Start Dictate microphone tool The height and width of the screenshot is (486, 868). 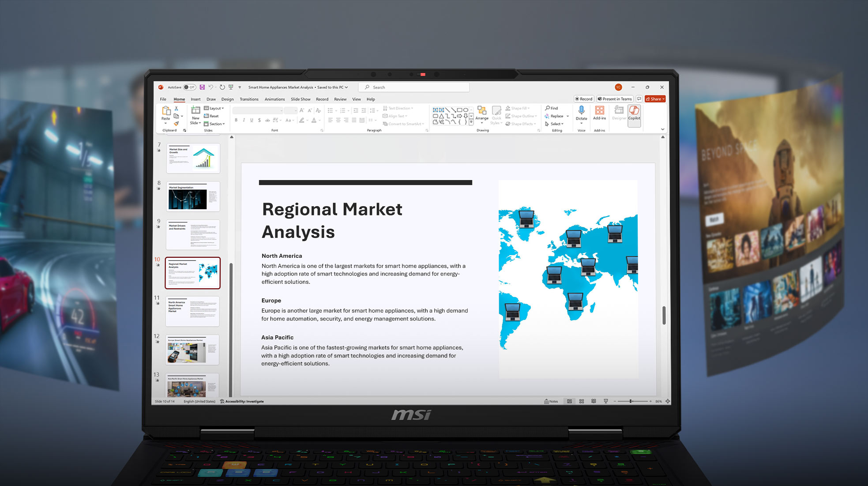coord(581,111)
